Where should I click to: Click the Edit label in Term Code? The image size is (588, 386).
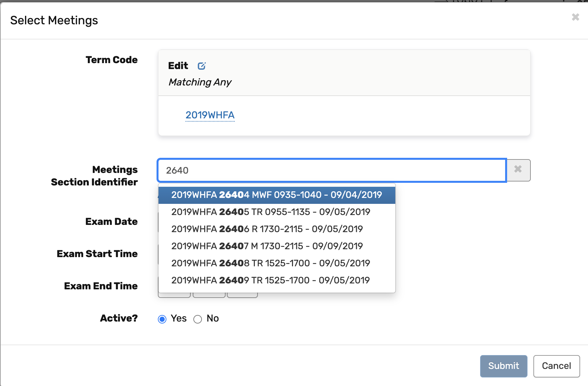pos(178,66)
